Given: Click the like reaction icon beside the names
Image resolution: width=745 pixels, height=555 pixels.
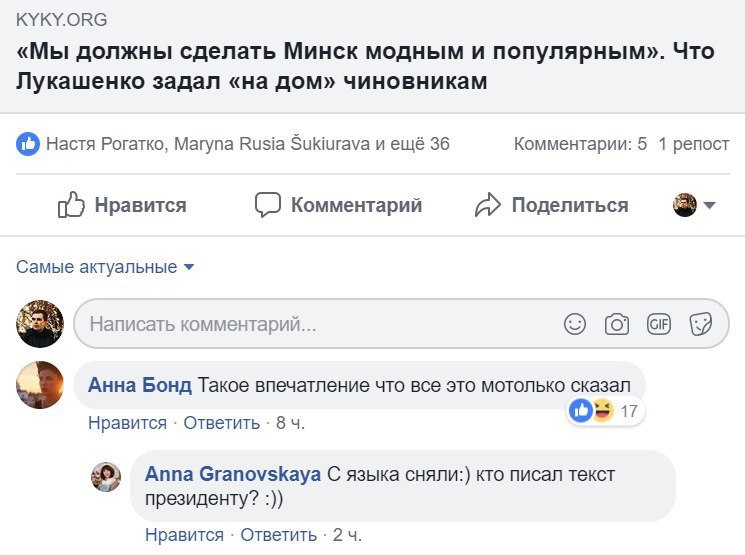Looking at the screenshot, I should (28, 144).
